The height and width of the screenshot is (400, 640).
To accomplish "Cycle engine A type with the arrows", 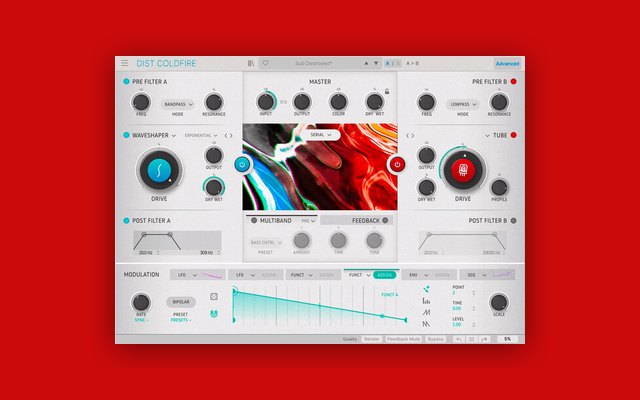I will (229, 136).
